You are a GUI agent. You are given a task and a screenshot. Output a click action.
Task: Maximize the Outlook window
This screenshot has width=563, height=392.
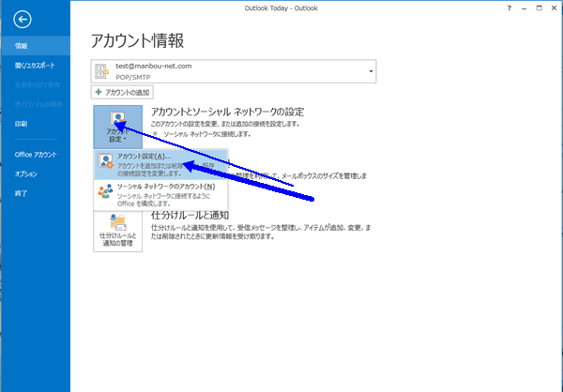(540, 8)
